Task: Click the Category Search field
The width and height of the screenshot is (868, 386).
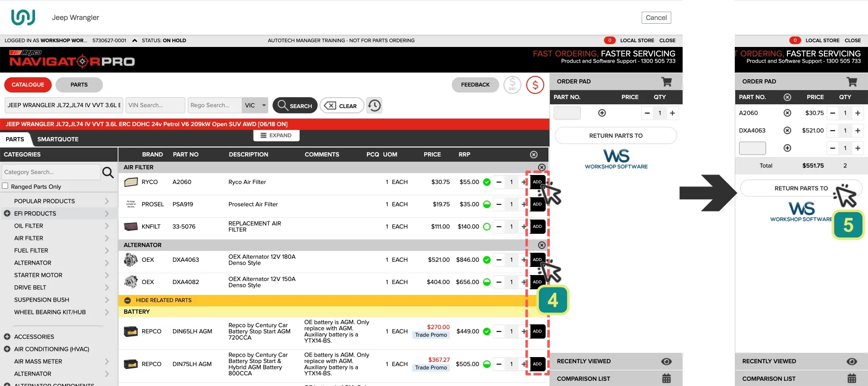Action: [51, 172]
